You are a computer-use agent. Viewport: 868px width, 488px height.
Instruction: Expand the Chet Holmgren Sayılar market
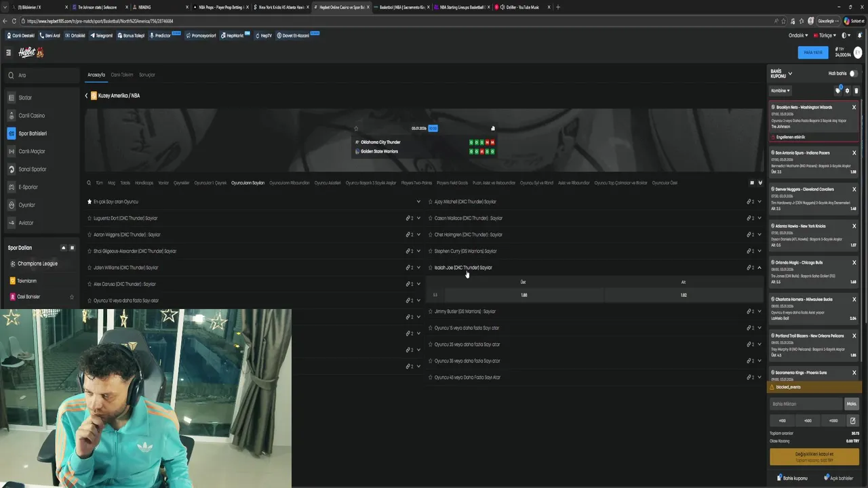[759, 235]
